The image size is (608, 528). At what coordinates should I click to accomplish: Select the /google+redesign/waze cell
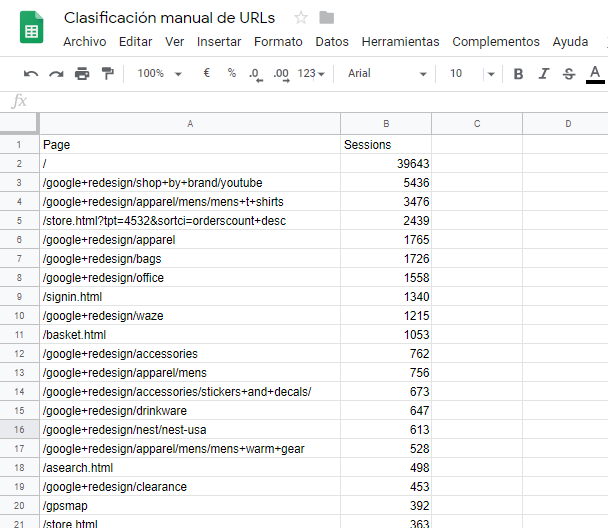coord(190,316)
